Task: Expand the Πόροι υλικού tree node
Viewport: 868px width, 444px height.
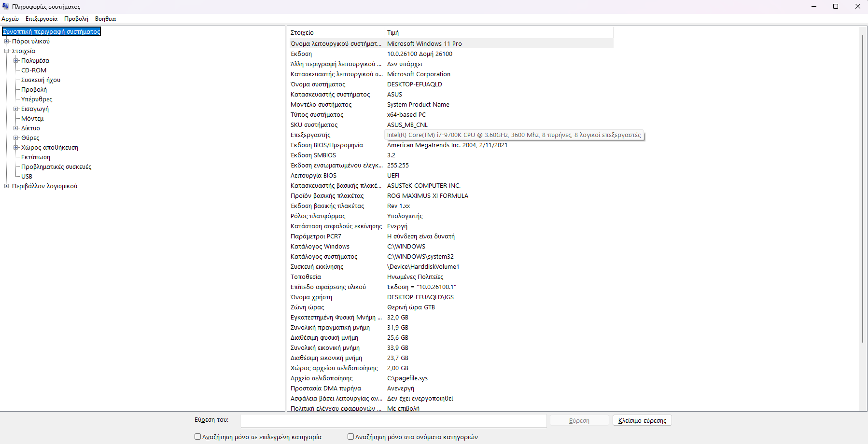Action: [7, 42]
